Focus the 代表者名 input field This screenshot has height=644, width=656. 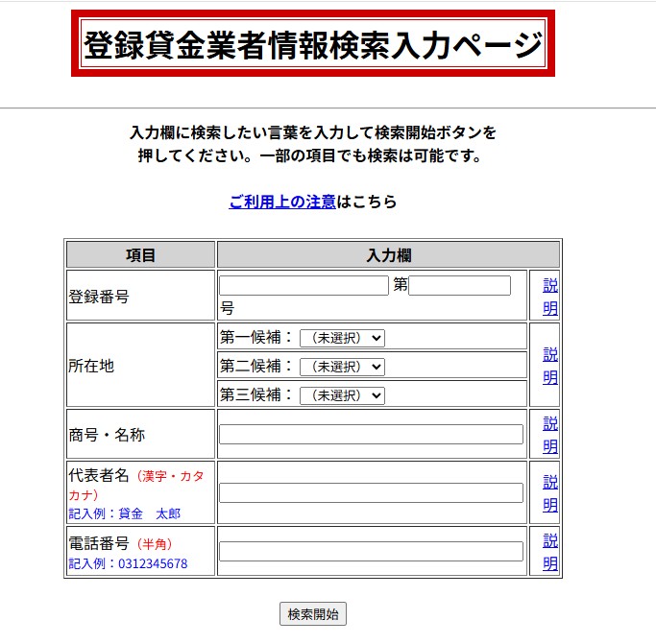tap(371, 493)
